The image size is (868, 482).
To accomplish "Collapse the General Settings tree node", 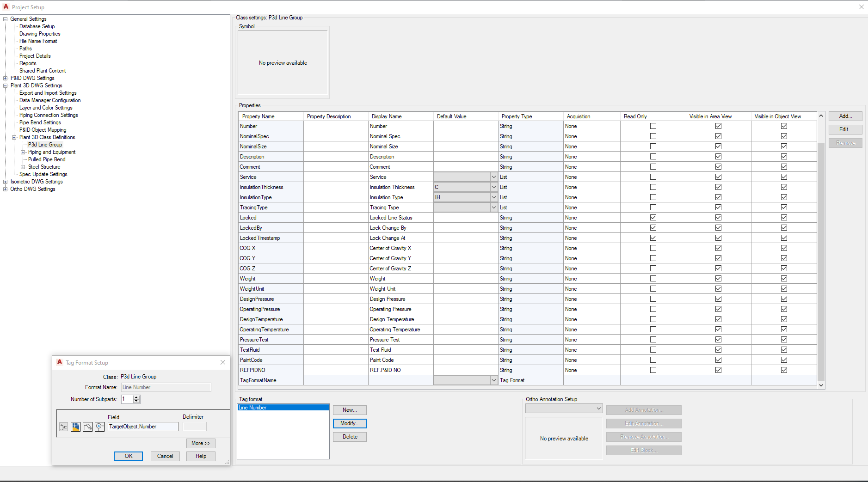I will pos(5,18).
